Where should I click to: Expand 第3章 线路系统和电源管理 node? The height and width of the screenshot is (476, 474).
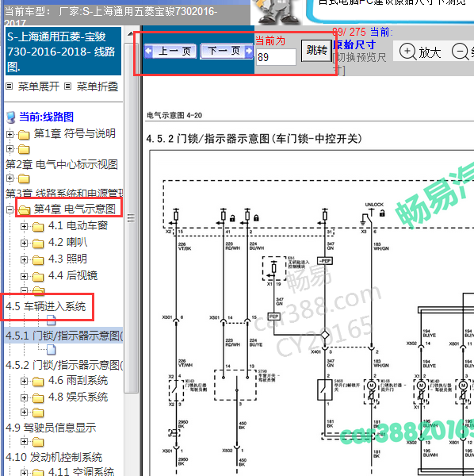(10, 178)
